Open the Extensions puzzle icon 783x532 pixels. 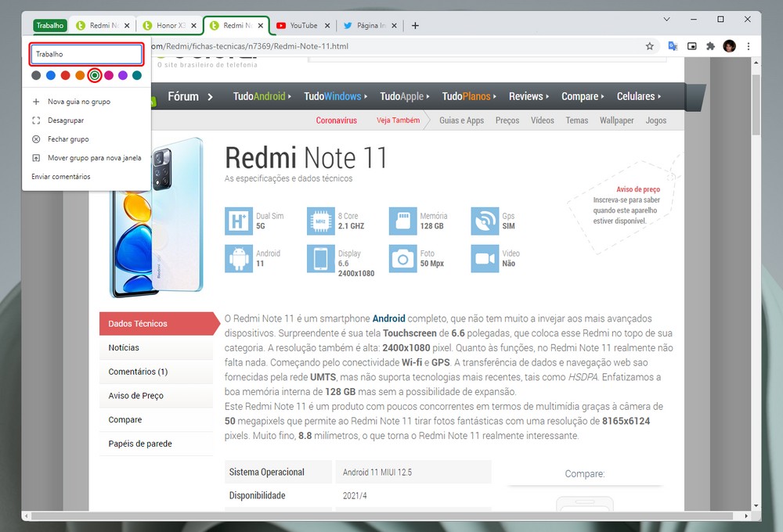(711, 46)
